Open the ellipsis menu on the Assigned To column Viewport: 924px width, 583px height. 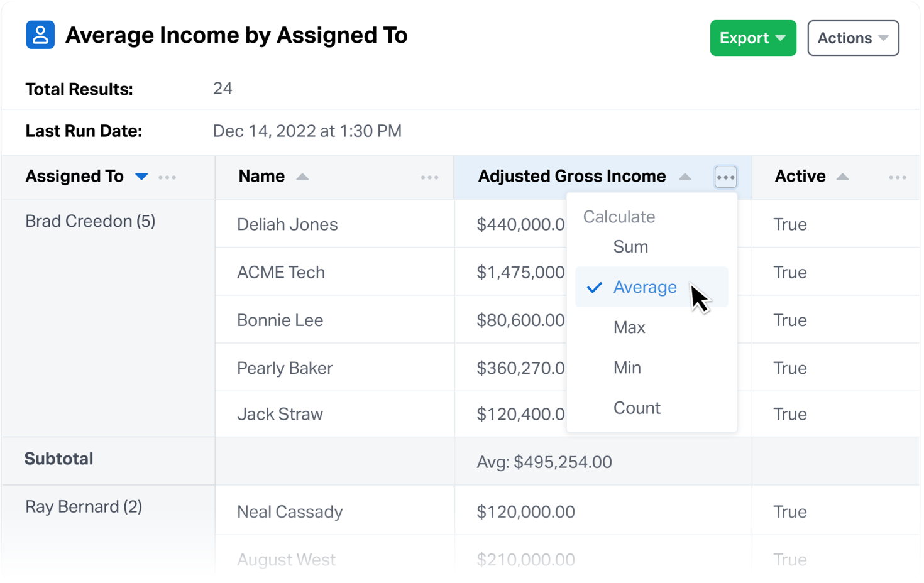click(167, 177)
